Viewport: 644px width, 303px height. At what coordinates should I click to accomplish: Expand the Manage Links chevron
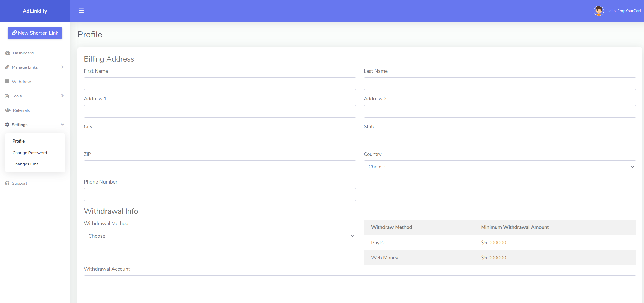click(62, 67)
